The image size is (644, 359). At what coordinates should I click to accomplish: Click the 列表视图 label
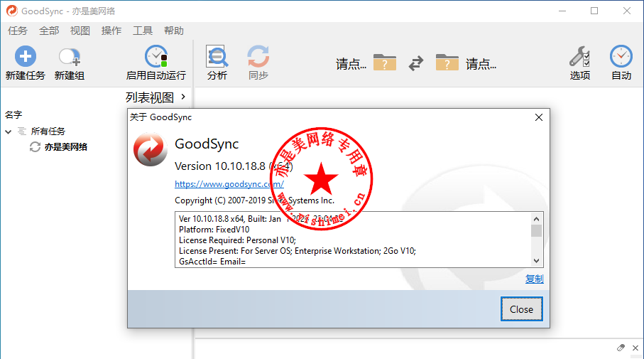(150, 97)
